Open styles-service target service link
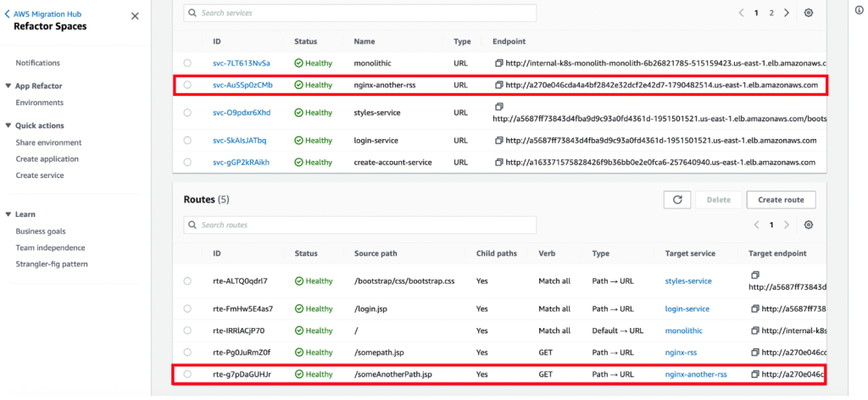Image resolution: width=868 pixels, height=400 pixels. coord(688,281)
